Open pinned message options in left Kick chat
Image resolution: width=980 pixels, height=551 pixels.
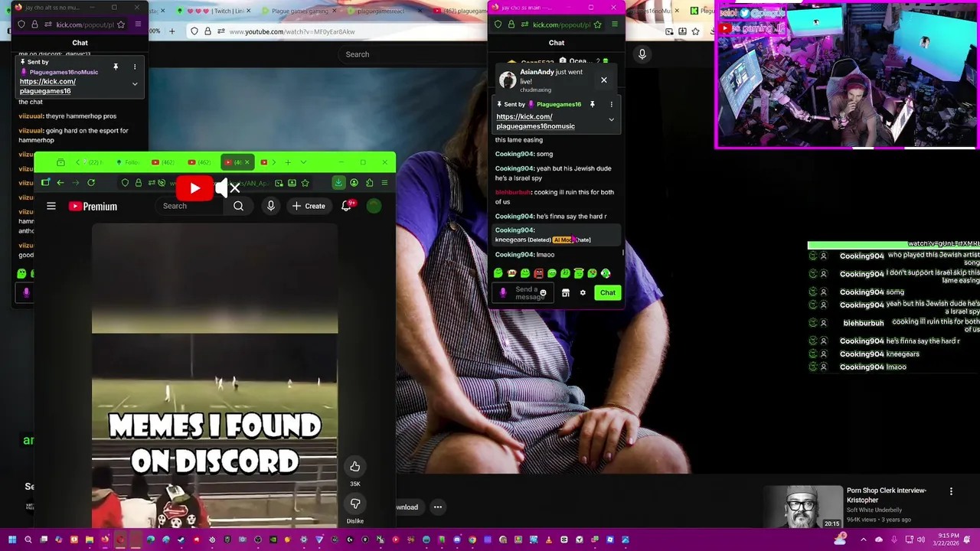coord(135,67)
